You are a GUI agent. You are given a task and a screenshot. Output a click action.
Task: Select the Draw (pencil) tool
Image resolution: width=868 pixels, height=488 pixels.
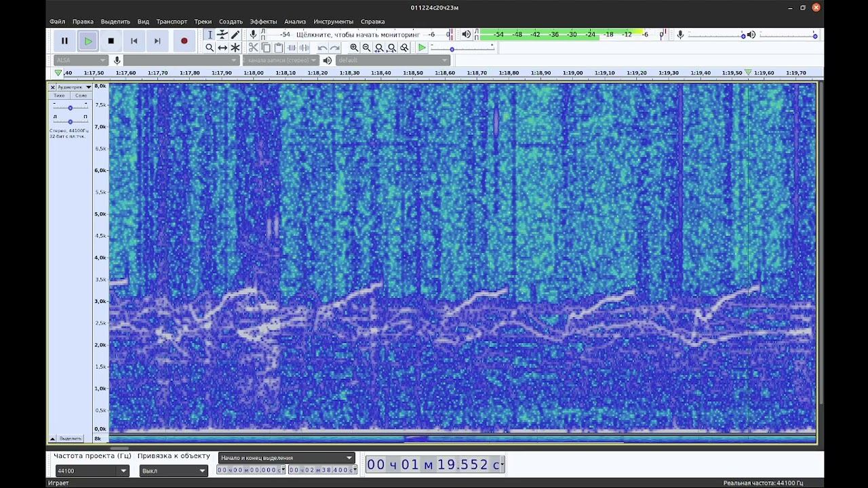click(x=235, y=35)
